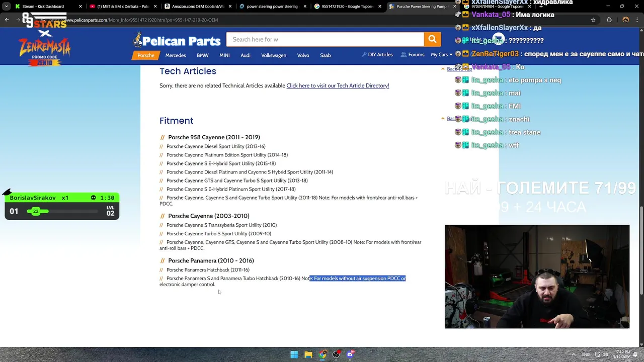Close the Amazon.com OEM Coolant tab

[x=229, y=7]
